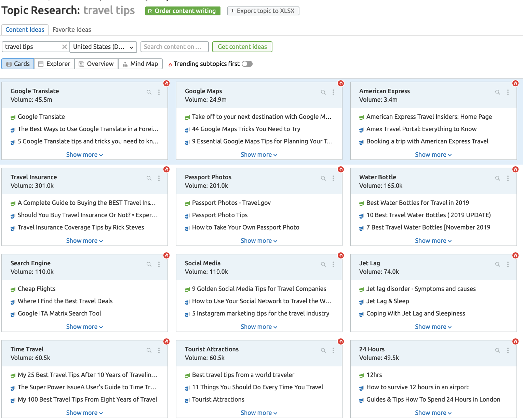The image size is (523, 420).
Task: Click Export topic to XLSX button
Action: click(x=263, y=11)
